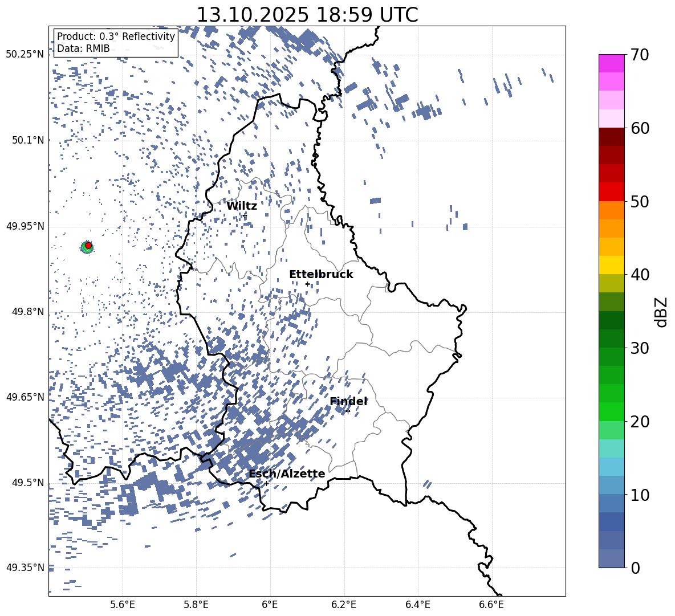675x616 pixels.
Task: Click the colorbar value 0
Action: tap(635, 568)
